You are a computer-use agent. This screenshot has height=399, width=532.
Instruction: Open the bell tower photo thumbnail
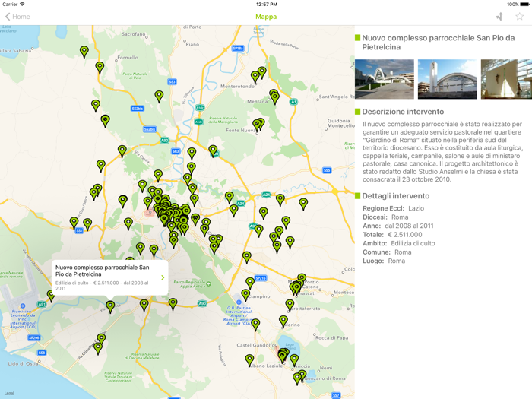[x=447, y=79]
